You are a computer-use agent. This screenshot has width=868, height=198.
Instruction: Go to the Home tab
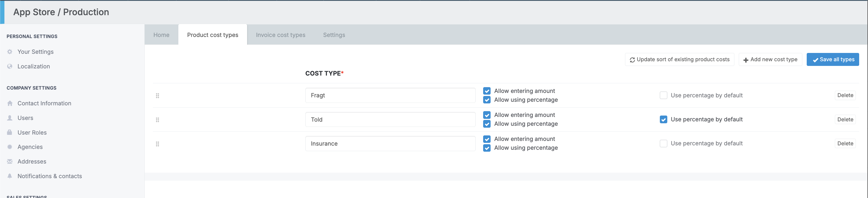coord(161,35)
